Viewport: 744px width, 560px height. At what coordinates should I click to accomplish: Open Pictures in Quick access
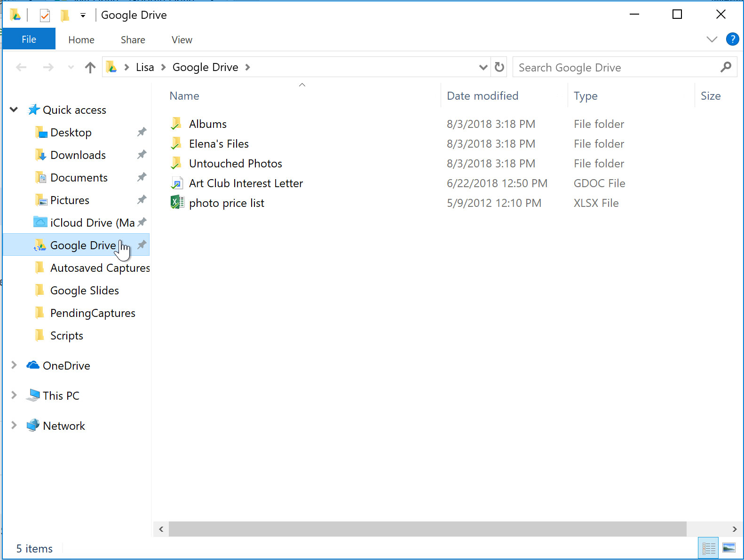pos(70,200)
